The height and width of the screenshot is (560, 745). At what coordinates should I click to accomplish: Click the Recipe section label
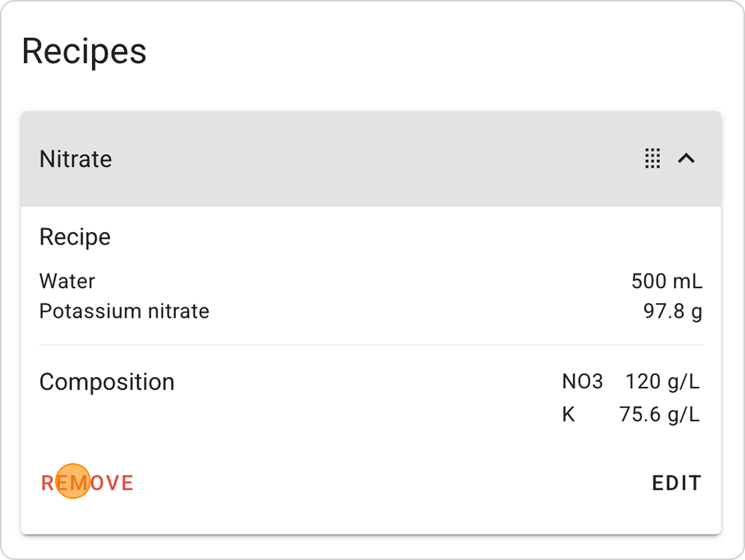pyautogui.click(x=75, y=237)
